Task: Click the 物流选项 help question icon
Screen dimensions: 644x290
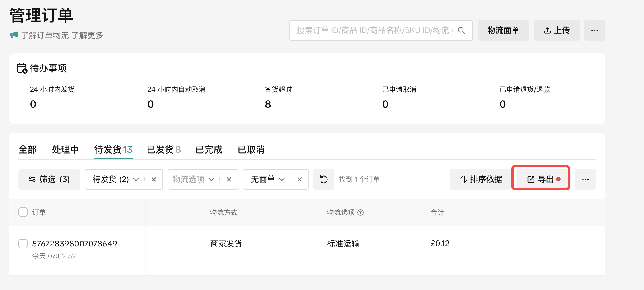Action: coord(360,213)
